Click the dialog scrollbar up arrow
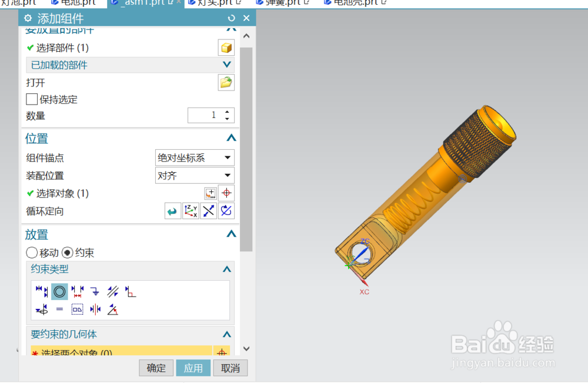 click(x=246, y=36)
